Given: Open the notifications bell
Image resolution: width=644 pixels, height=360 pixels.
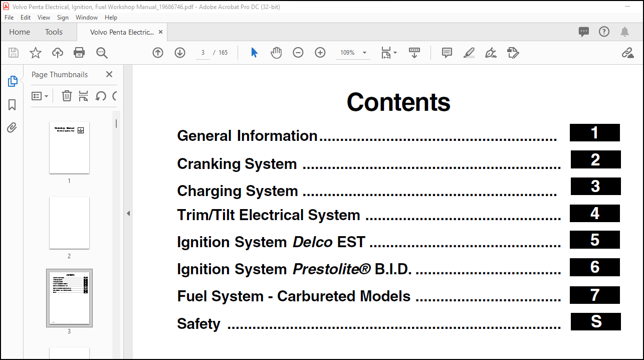Looking at the screenshot, I should [x=624, y=32].
